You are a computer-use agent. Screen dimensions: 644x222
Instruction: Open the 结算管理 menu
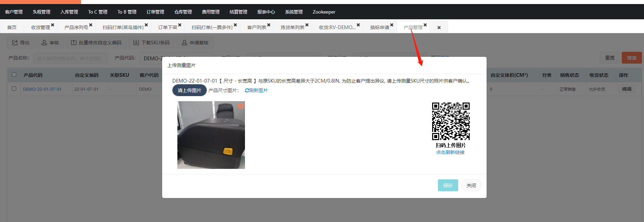239,12
